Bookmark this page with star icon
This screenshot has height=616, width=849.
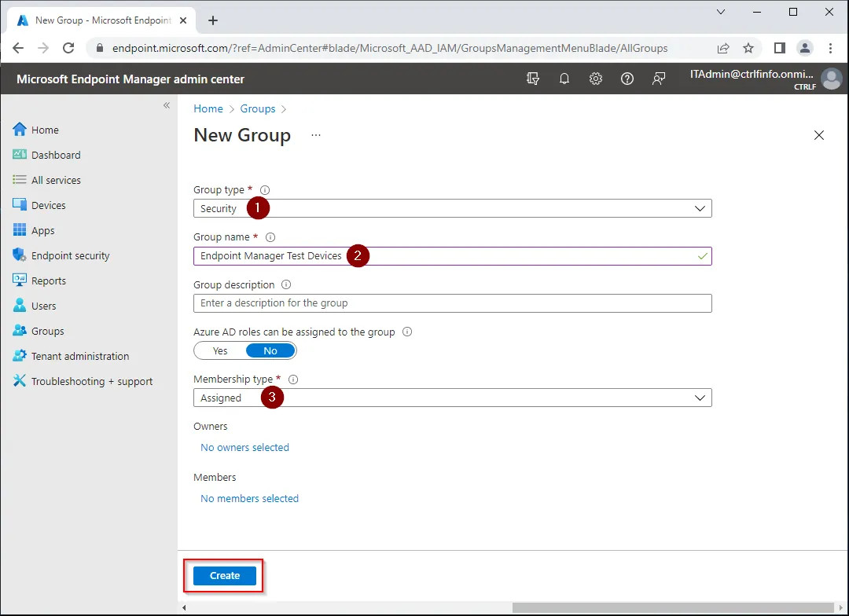pyautogui.click(x=748, y=48)
